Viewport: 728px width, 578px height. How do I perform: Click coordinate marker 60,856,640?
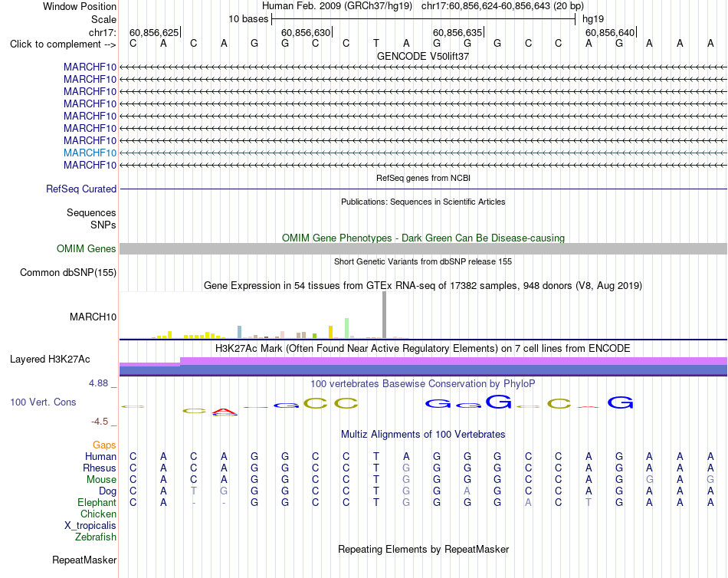[x=610, y=32]
